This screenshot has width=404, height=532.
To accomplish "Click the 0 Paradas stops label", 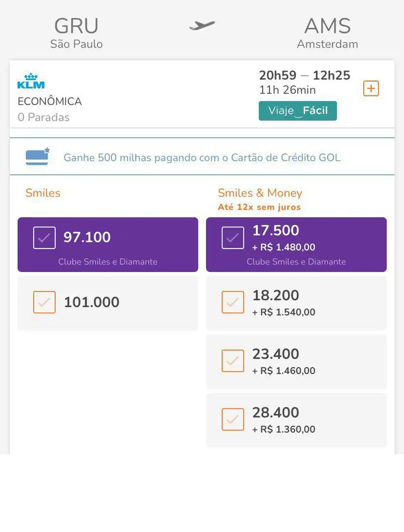I will point(44,117).
